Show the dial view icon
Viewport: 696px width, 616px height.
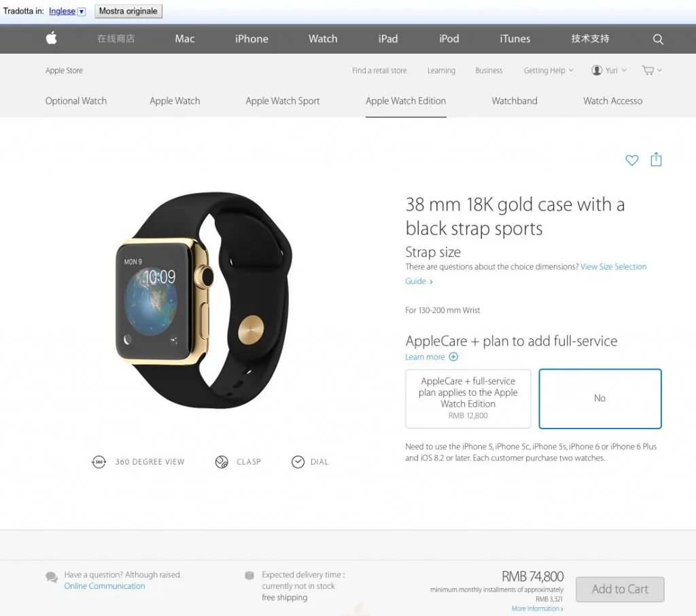298,462
